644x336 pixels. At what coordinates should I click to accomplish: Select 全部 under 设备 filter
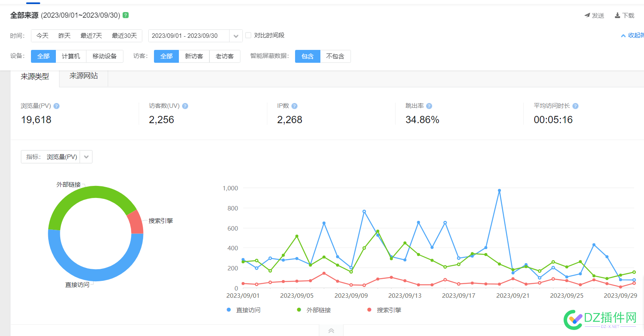click(x=43, y=56)
